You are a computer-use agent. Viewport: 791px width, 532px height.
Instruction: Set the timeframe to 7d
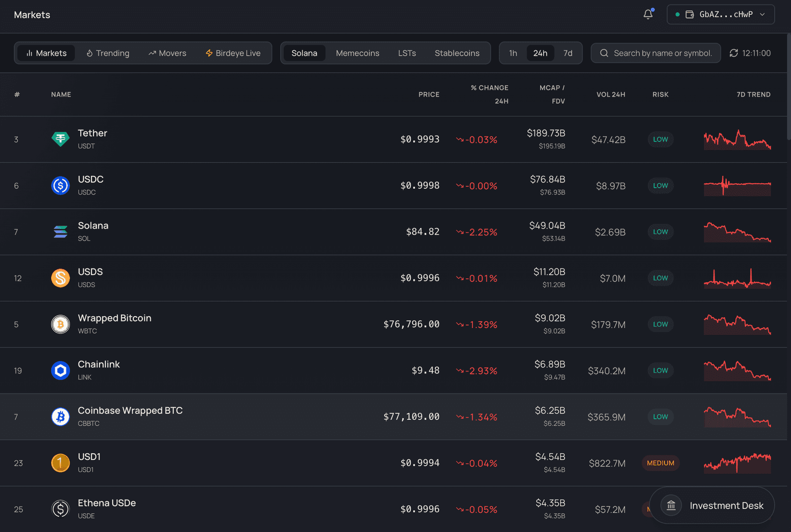click(x=568, y=53)
